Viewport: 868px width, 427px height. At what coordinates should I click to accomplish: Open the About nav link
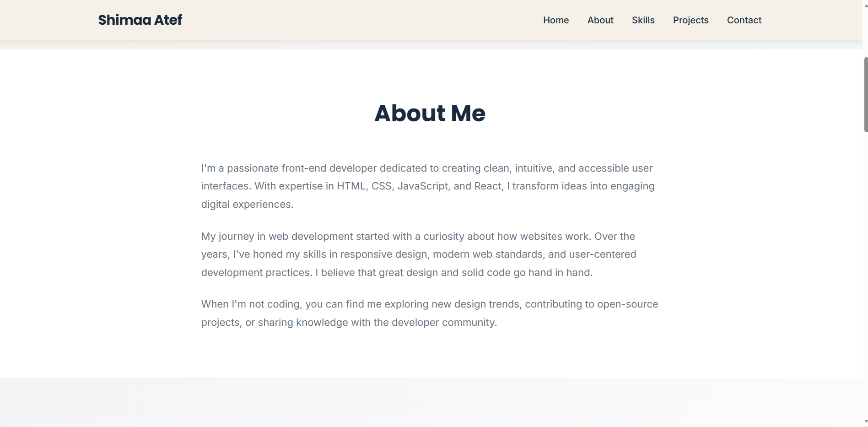pyautogui.click(x=600, y=20)
